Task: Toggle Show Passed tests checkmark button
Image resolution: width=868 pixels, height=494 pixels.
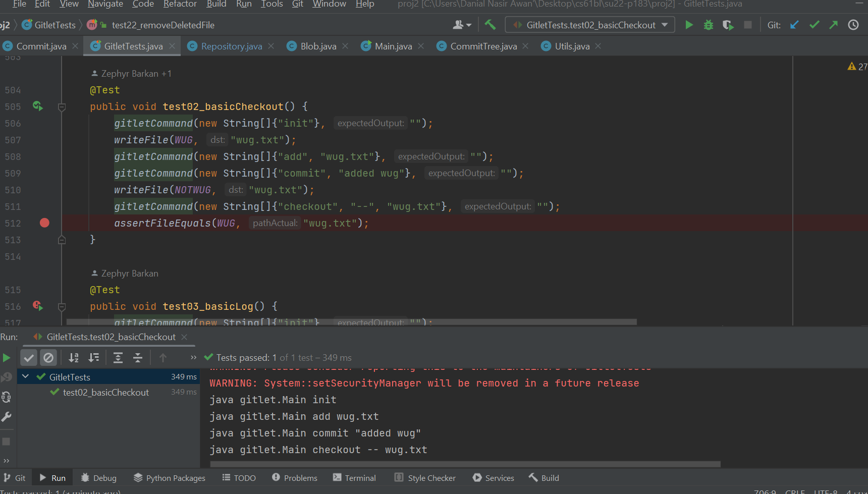Action: tap(29, 358)
